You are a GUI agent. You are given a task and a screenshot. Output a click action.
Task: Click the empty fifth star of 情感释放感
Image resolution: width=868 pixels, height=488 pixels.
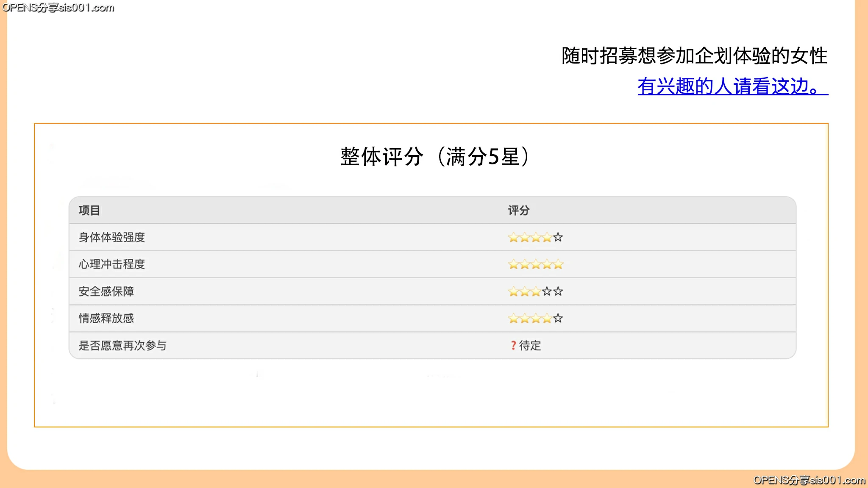(558, 318)
